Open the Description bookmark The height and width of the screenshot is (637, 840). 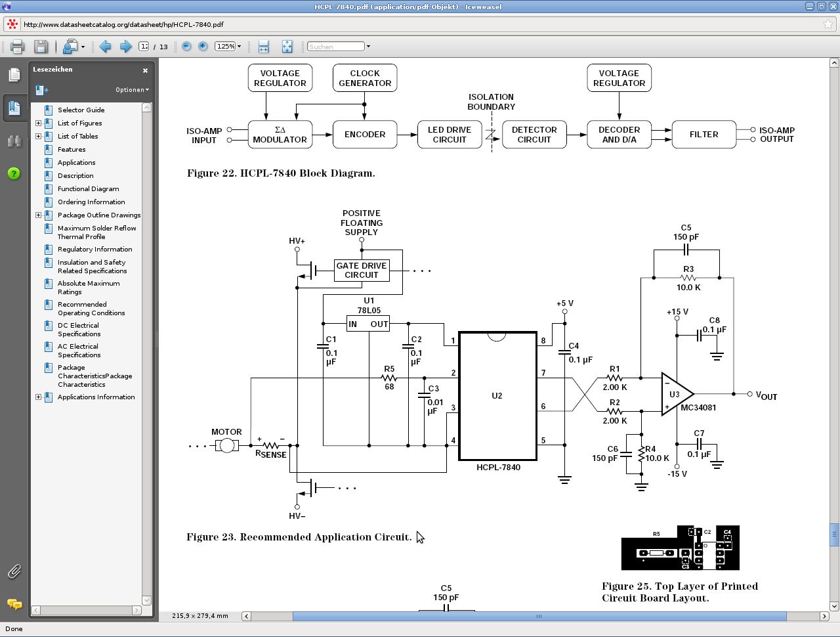pos(75,176)
